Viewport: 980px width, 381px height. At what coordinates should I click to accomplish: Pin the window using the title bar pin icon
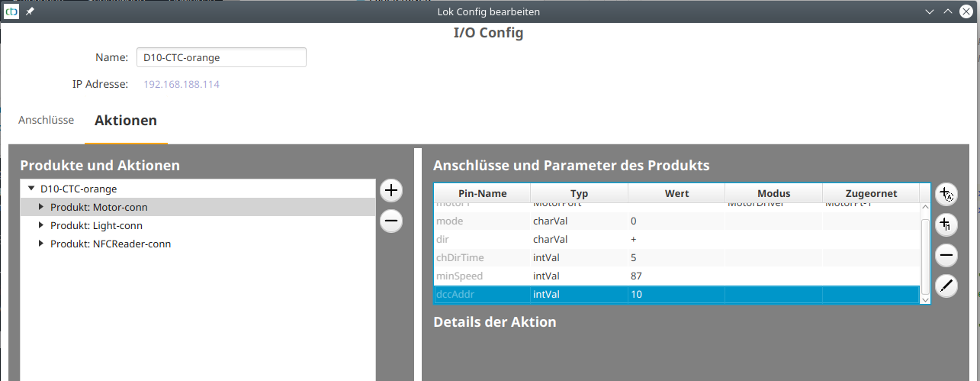click(30, 11)
